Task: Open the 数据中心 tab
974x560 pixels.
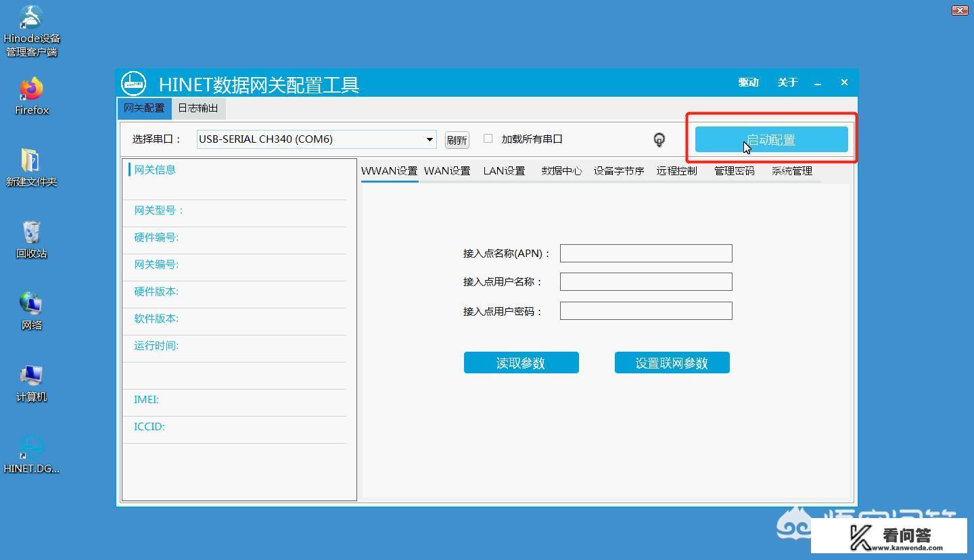Action: (561, 171)
